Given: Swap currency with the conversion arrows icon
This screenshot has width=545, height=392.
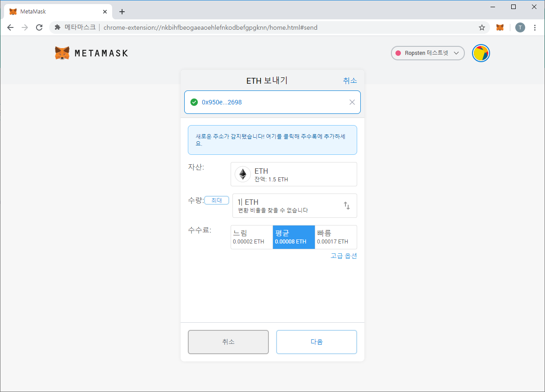Looking at the screenshot, I should click(347, 206).
